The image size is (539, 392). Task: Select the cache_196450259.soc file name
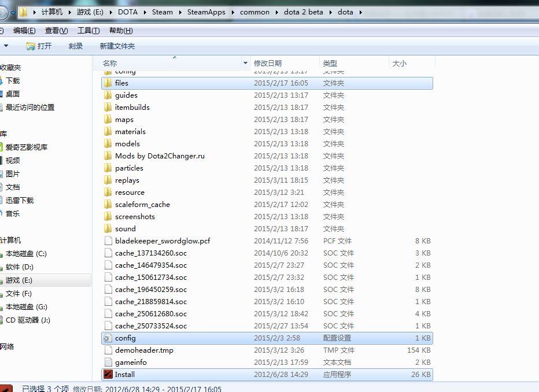pos(151,290)
